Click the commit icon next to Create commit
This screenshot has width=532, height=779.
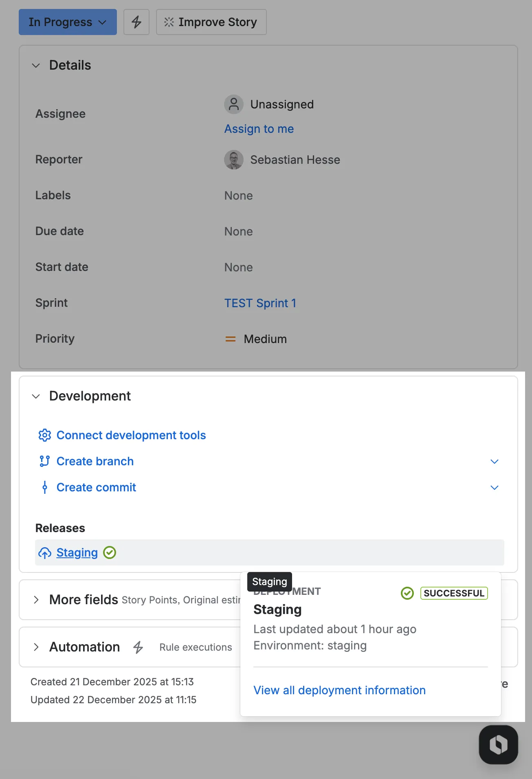pos(45,487)
